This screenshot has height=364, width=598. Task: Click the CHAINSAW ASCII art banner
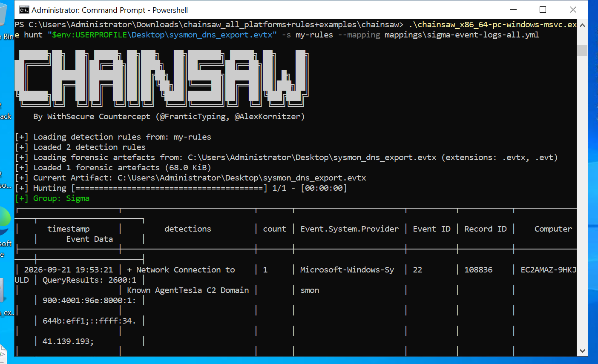click(x=162, y=78)
